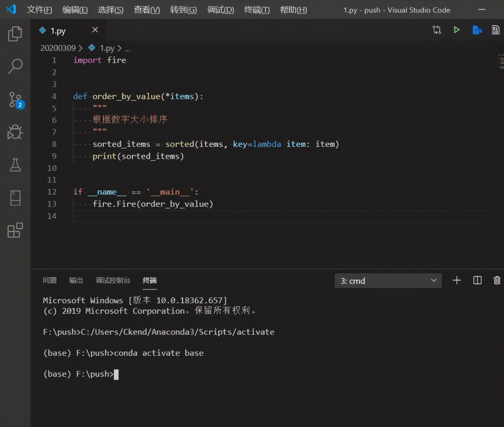The image size is (504, 427).
Task: Open the Explorer in the activity bar
Action: 15,34
